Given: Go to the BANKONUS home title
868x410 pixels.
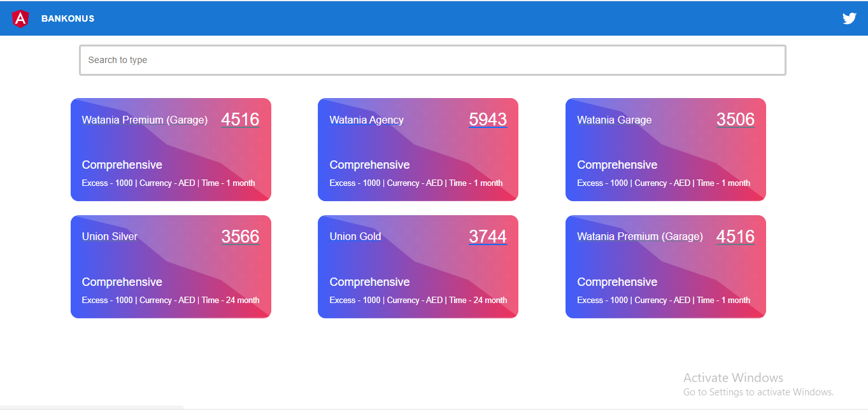Looking at the screenshot, I should click(x=68, y=18).
